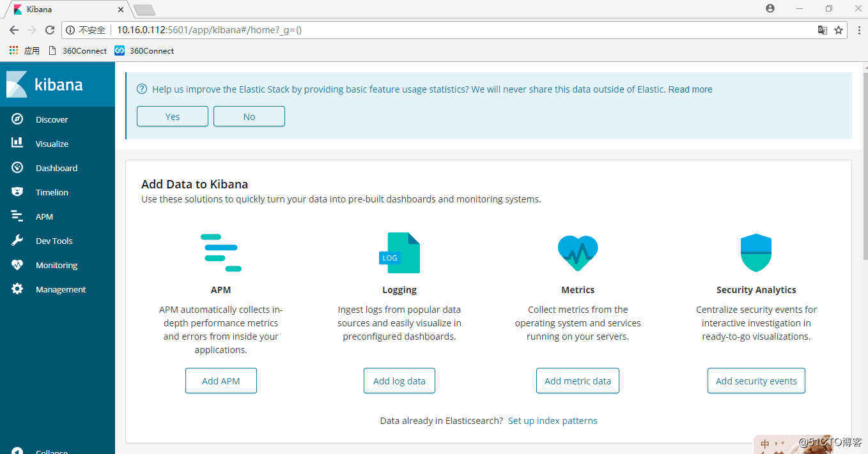Click the help question-mark icon in banner
868x454 pixels.
pyautogui.click(x=142, y=89)
